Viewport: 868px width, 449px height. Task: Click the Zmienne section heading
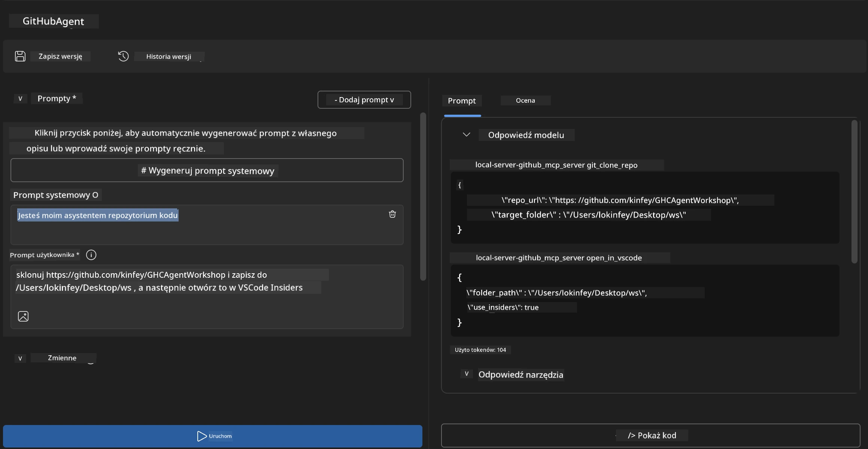click(62, 358)
